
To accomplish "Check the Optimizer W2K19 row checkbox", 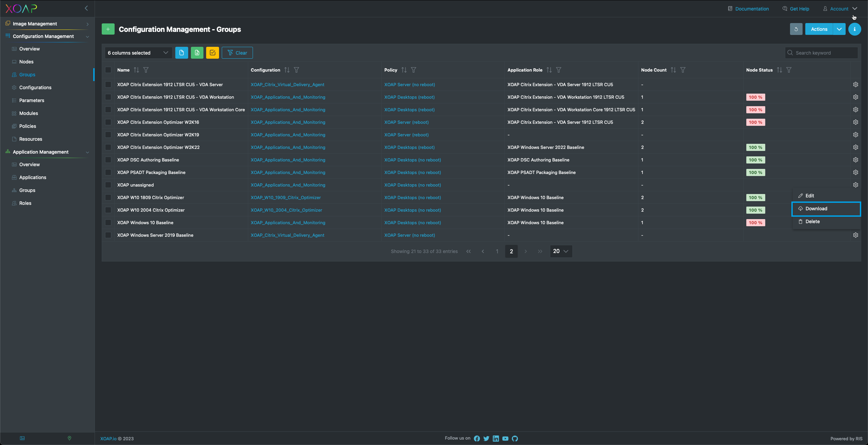I will [108, 135].
